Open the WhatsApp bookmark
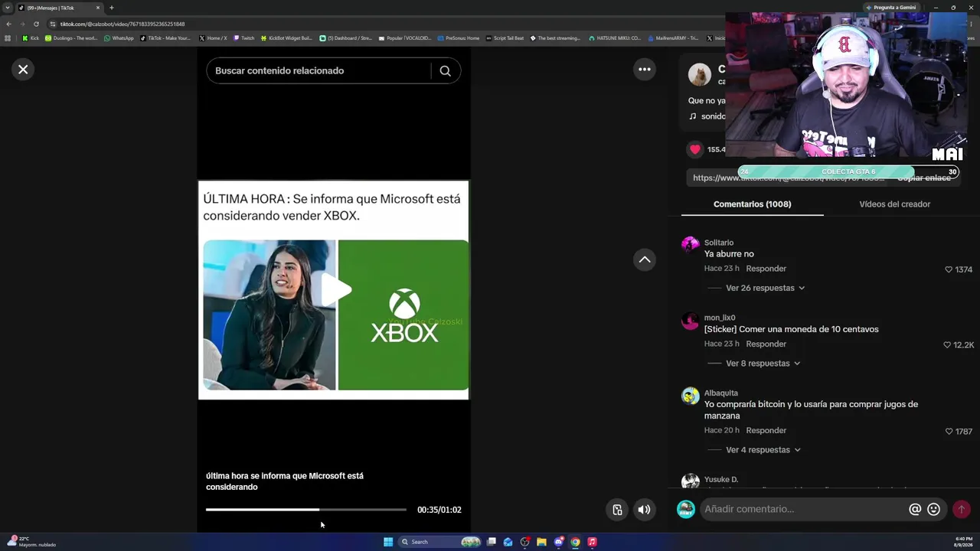 [x=119, y=38]
